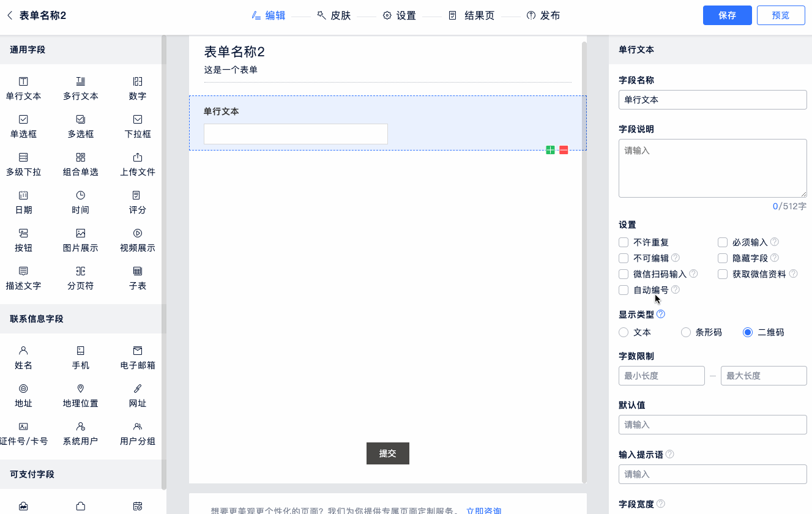This screenshot has width=812, height=514.
Task: Click the 最小长度 input field
Action: tap(661, 376)
